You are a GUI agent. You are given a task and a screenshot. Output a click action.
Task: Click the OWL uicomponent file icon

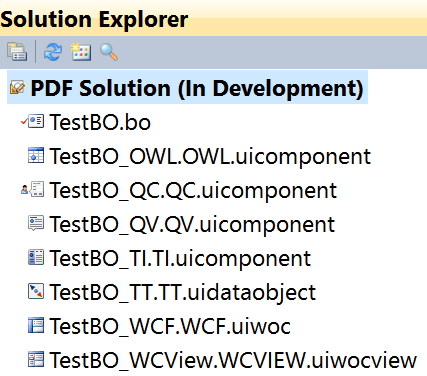[x=36, y=155]
